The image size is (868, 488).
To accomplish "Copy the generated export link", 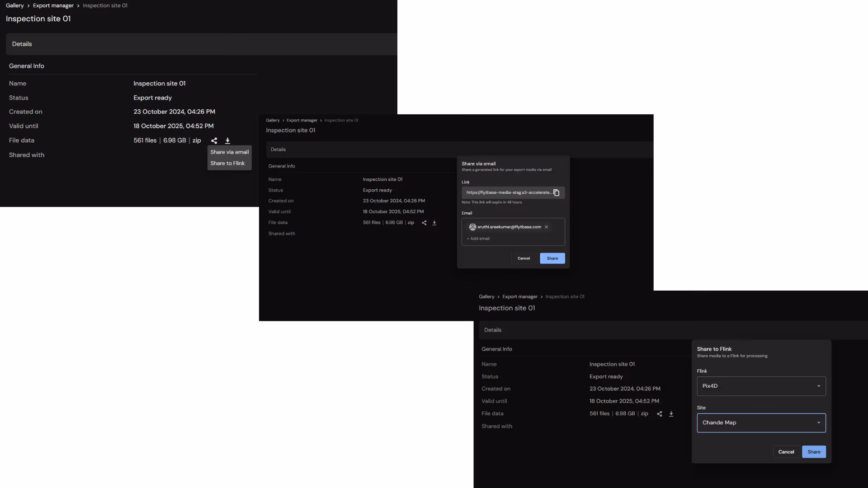I will [557, 193].
